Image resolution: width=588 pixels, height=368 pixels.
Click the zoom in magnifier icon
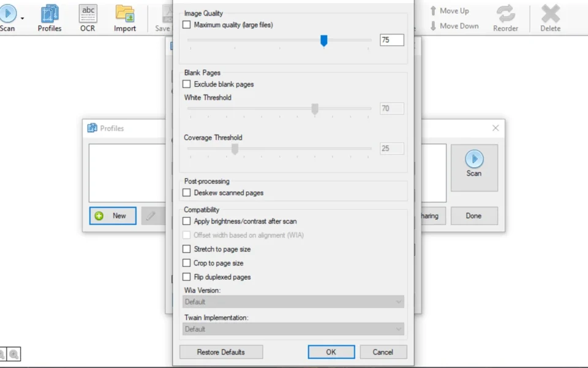point(14,354)
